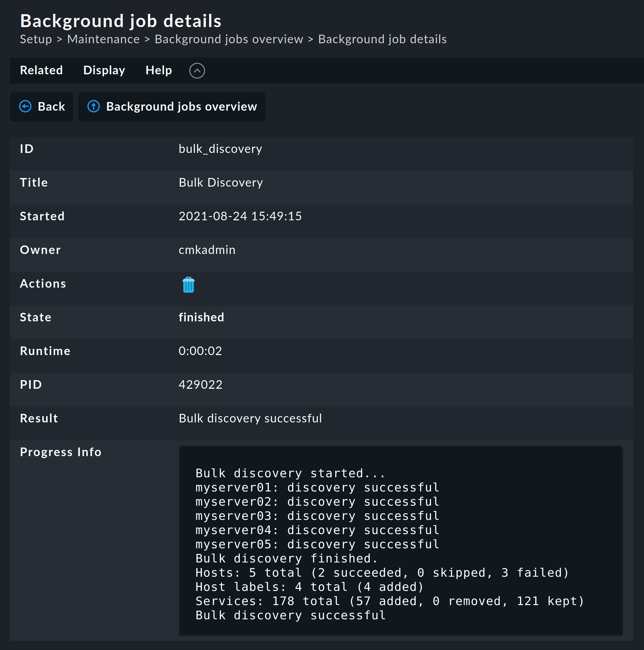Open Maintenance from the breadcrumb
This screenshot has width=644, height=650.
(x=103, y=39)
